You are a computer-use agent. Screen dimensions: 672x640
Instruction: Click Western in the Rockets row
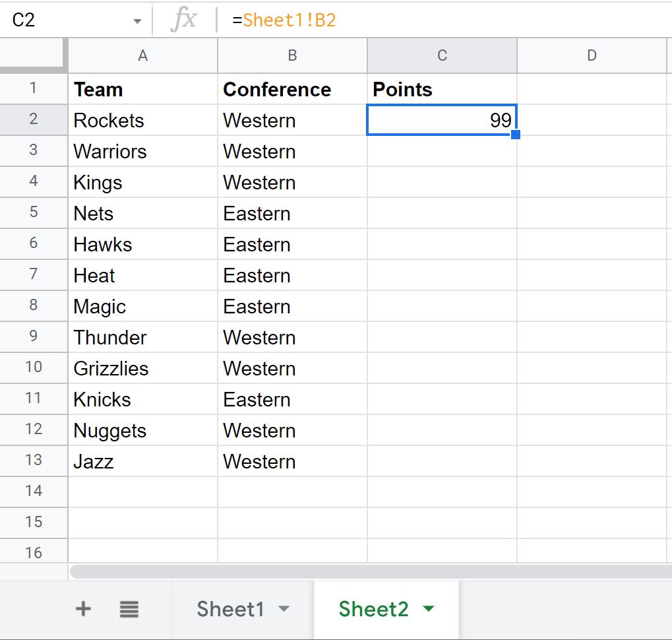coord(292,120)
